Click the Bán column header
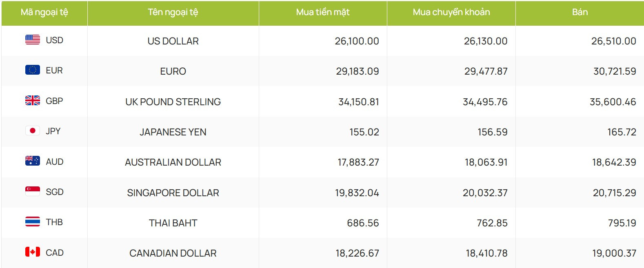Screen dimensions: 644x268 580,13
